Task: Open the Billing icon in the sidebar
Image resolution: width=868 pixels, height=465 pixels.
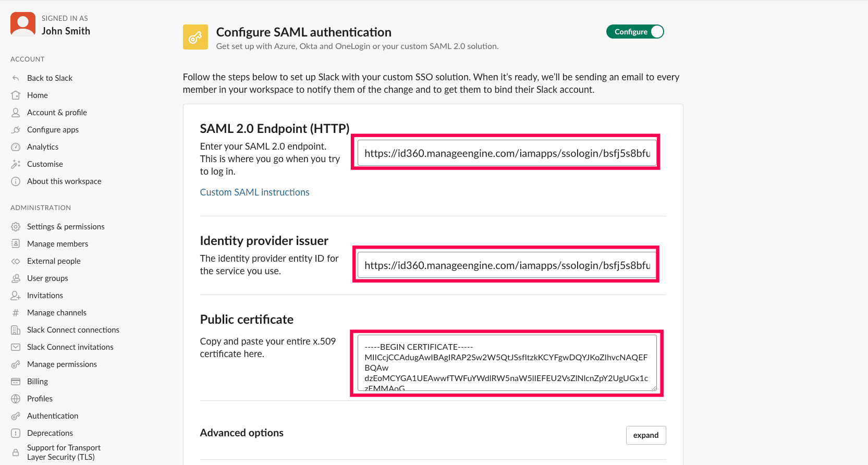Action: 16,381
